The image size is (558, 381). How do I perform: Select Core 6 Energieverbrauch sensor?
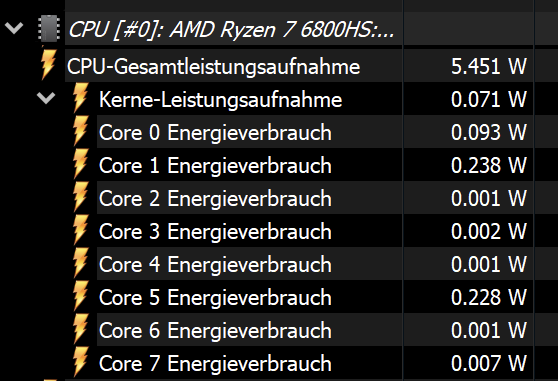215,330
